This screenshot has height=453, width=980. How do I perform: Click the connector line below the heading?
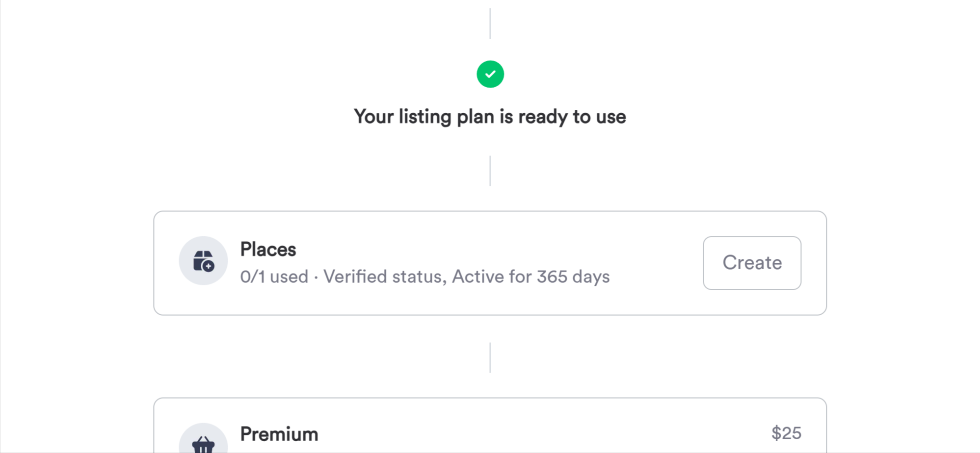490,171
